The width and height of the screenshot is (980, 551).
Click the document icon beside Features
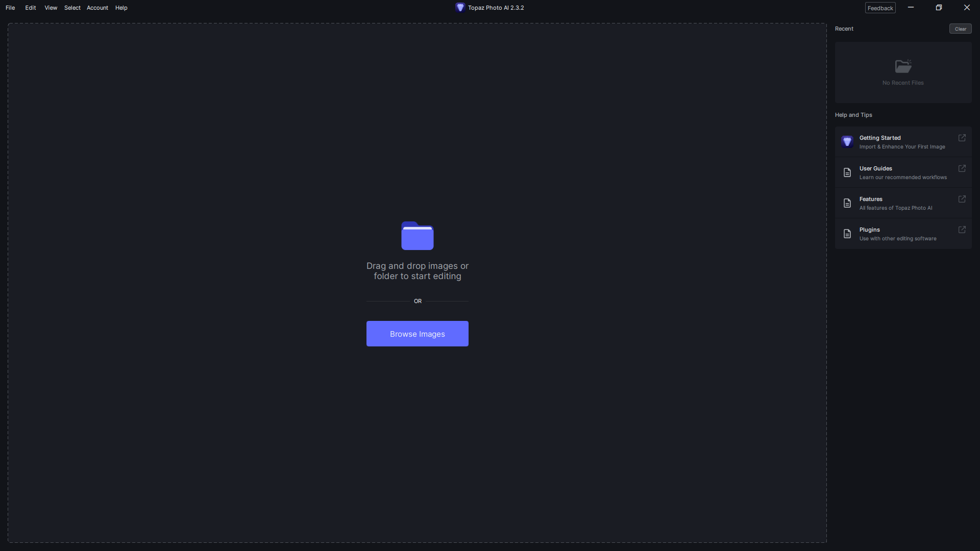[847, 203]
